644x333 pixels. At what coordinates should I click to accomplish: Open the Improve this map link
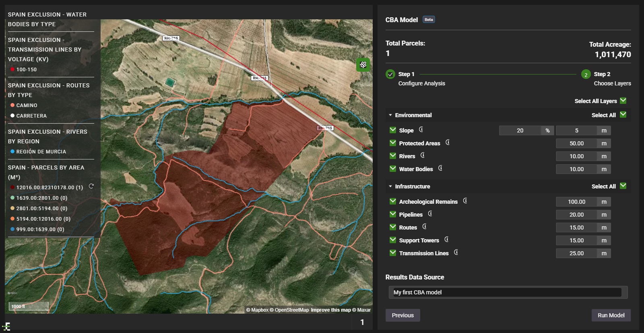point(331,310)
